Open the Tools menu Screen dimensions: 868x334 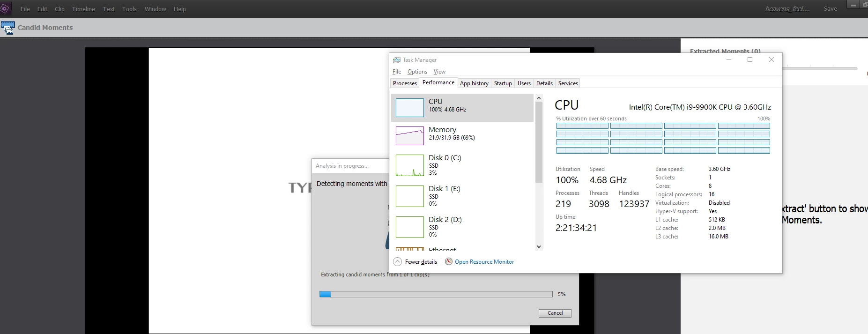point(129,9)
